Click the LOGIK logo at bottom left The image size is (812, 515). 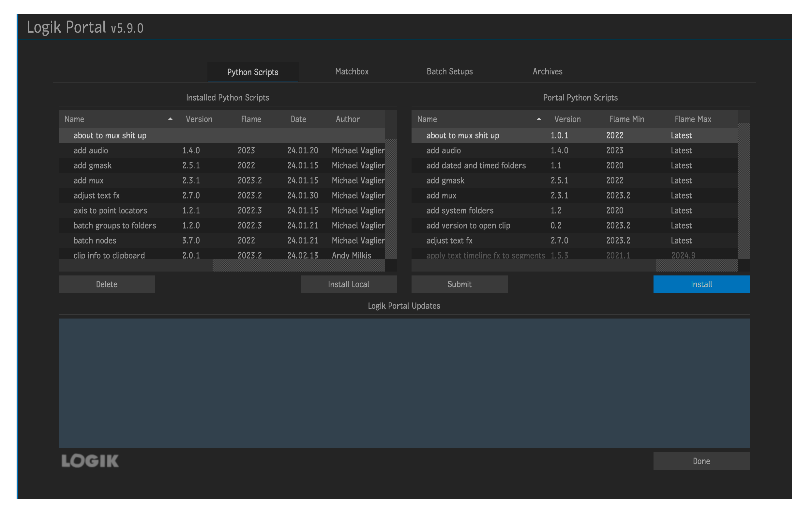click(90, 461)
